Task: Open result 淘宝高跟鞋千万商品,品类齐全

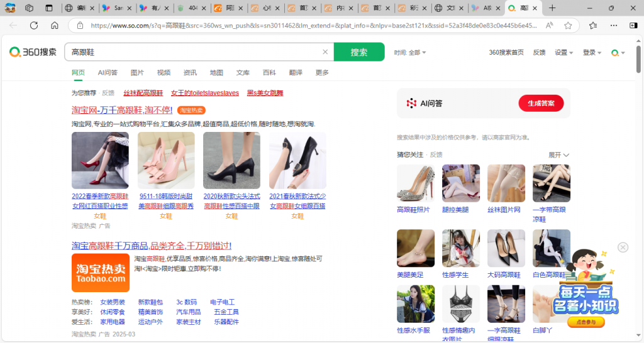Action: [152, 246]
